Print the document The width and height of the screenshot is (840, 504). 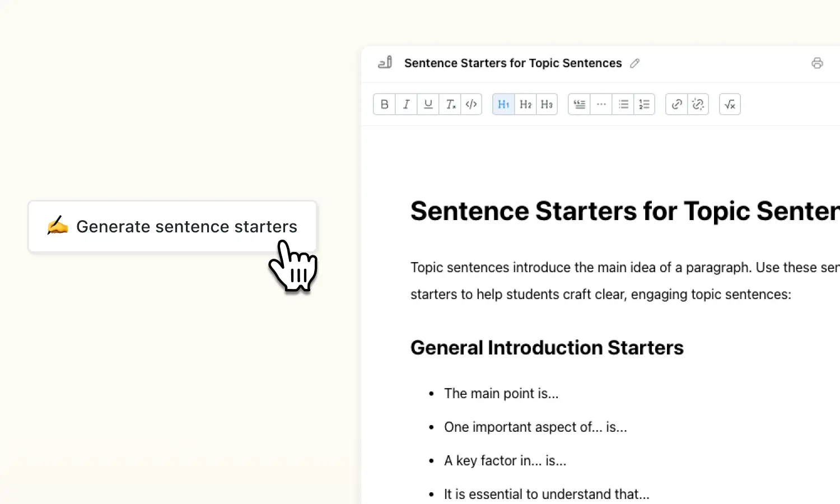coord(817,63)
